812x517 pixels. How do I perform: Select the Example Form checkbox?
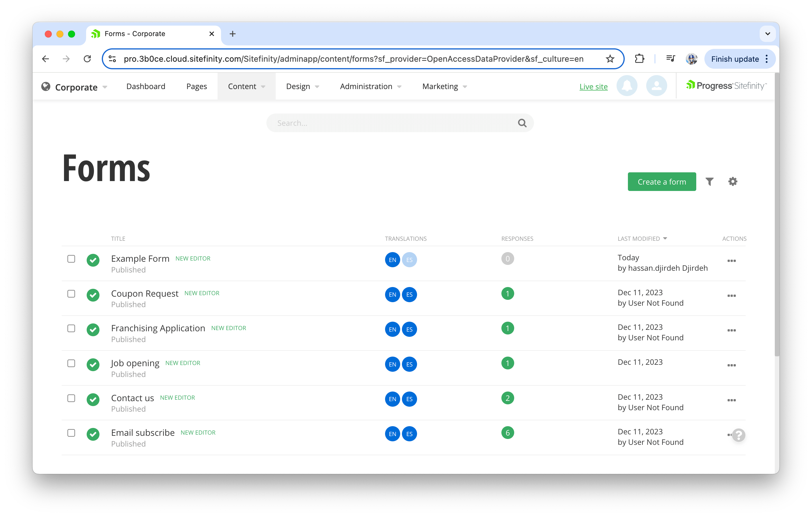coord(71,259)
